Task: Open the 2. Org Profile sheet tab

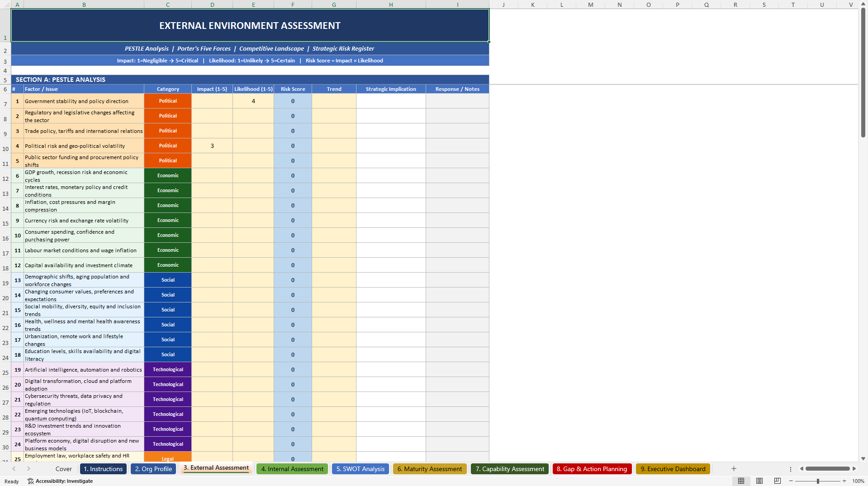Action: pos(153,469)
